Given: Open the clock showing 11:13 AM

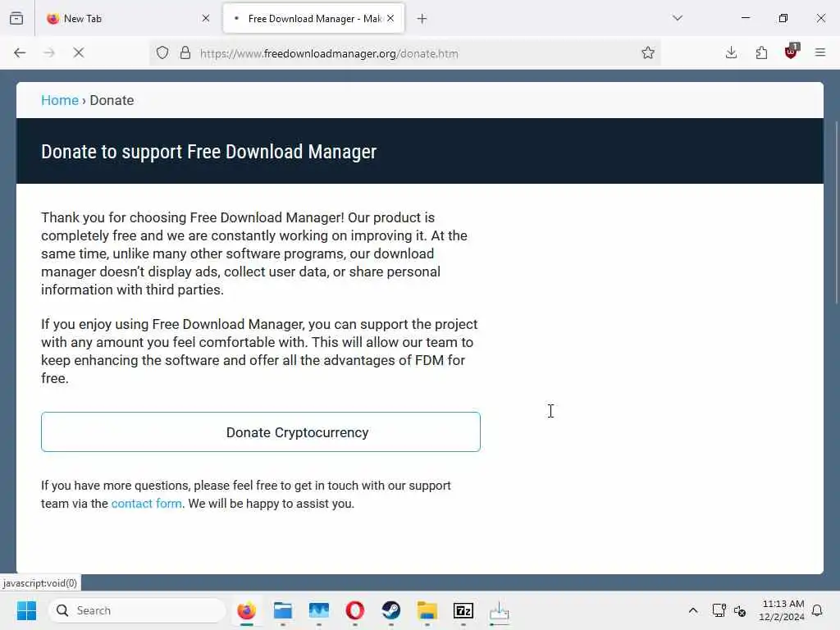Looking at the screenshot, I should pyautogui.click(x=782, y=610).
